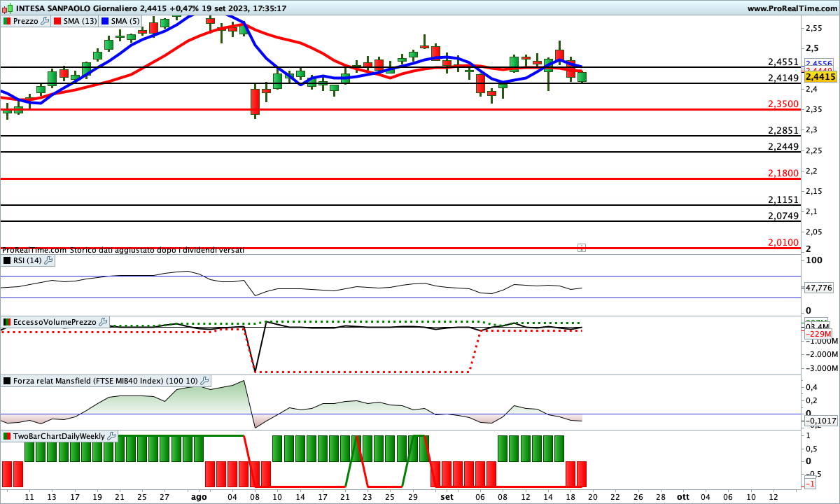Image resolution: width=840 pixels, height=504 pixels.
Task: Select the TwoBarChartDailyWeekly indicator label
Action: click(x=59, y=436)
